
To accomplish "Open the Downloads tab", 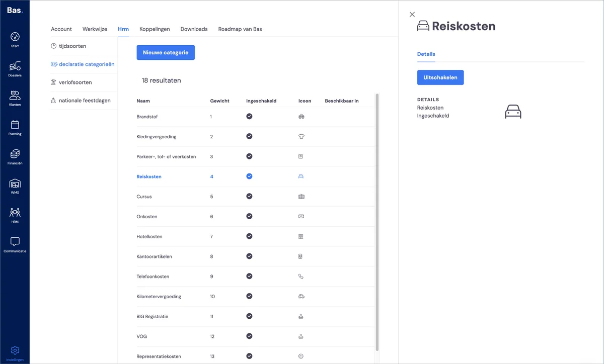I will click(194, 29).
